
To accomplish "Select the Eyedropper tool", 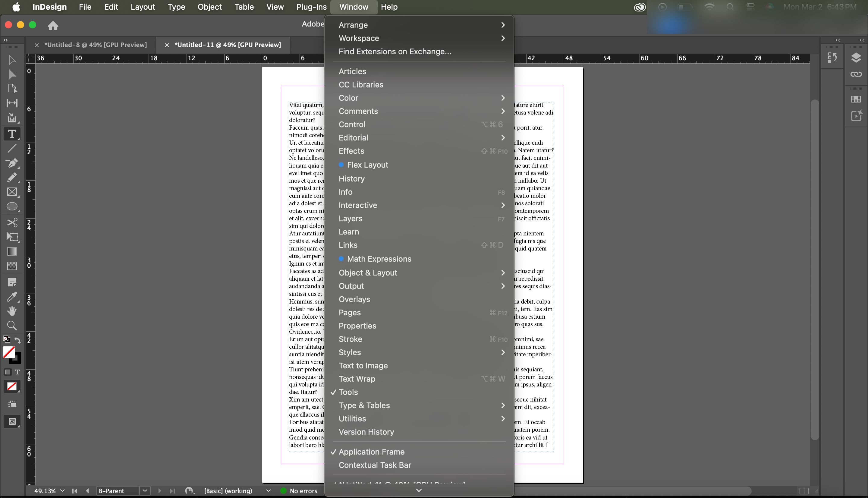I will click(x=12, y=297).
